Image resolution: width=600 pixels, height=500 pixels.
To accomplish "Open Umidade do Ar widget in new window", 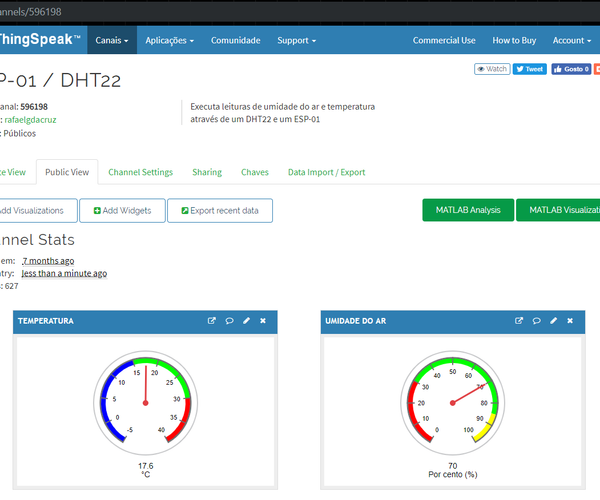I will tap(519, 321).
